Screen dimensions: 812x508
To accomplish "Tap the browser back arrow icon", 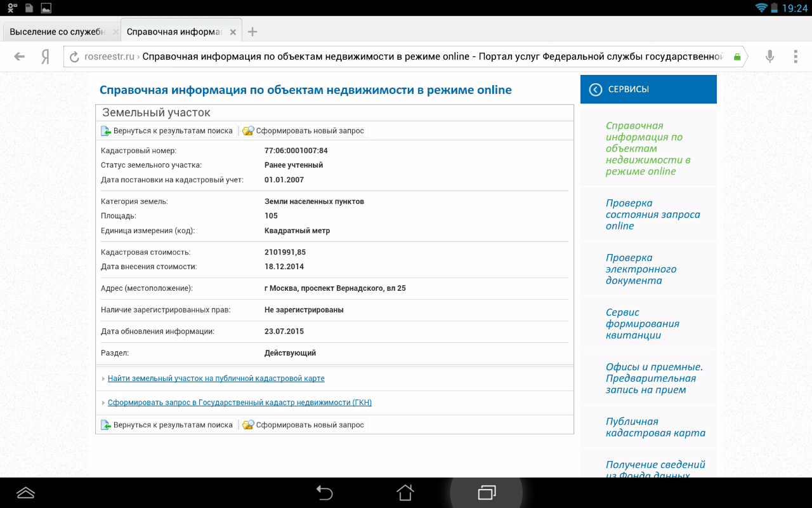I will click(x=20, y=57).
